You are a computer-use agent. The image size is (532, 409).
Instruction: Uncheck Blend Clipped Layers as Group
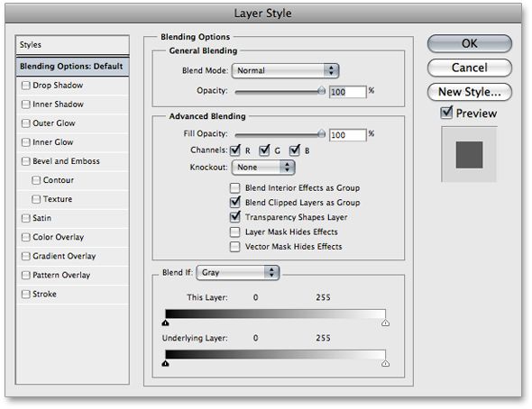(234, 203)
